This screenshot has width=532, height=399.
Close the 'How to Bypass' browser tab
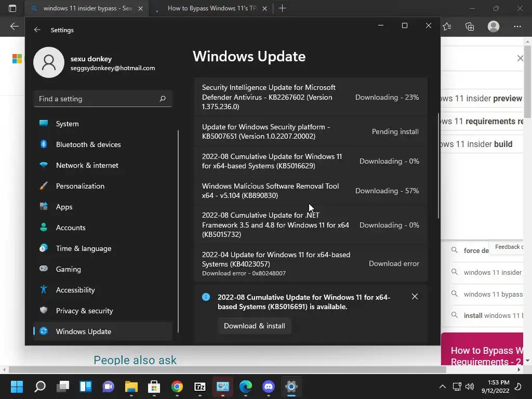tap(265, 8)
